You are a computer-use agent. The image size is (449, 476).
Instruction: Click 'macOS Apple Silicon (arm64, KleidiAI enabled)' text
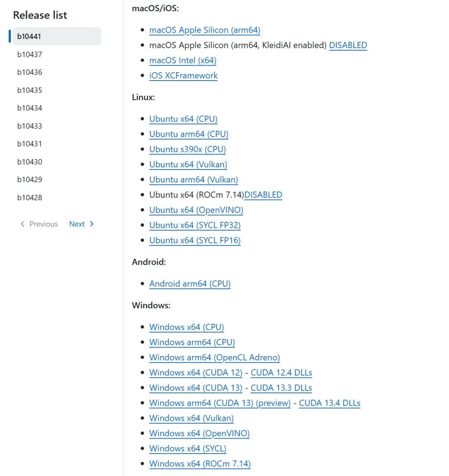coord(238,45)
